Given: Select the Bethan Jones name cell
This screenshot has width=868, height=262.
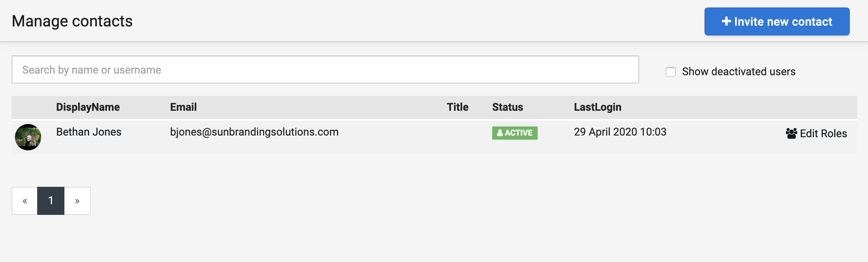Looking at the screenshot, I should 89,132.
